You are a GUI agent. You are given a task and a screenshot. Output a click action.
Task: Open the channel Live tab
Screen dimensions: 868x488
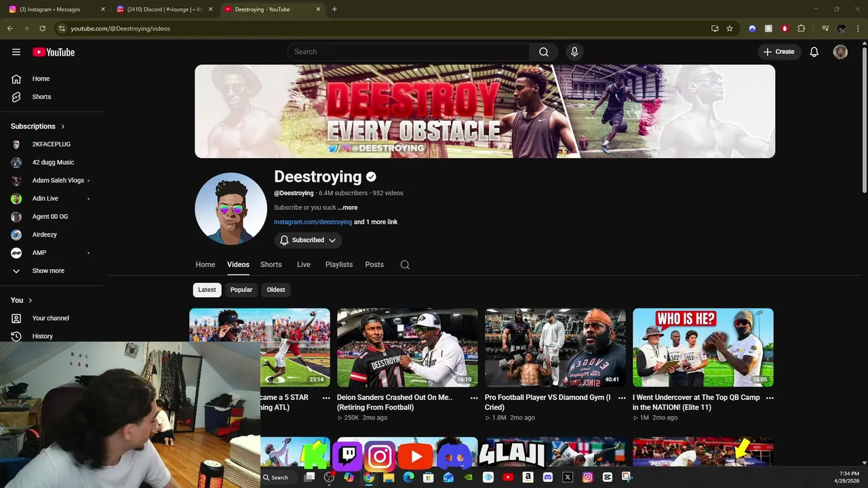[303, 264]
